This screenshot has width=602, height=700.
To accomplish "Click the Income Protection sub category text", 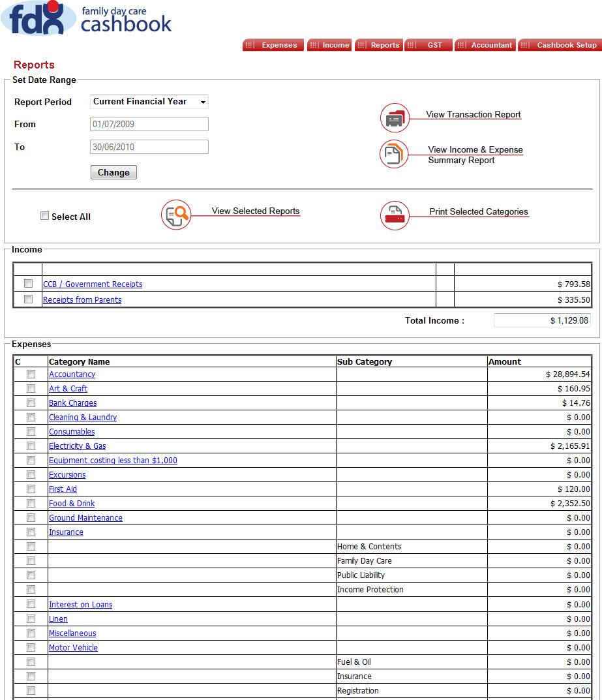I will click(370, 589).
